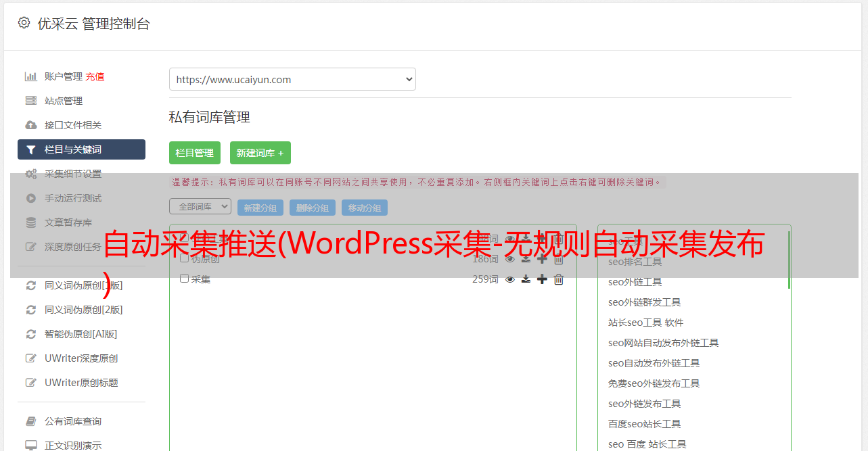This screenshot has width=868, height=451.
Task: Select keyword seo 百度 站长工具
Action: (x=647, y=444)
